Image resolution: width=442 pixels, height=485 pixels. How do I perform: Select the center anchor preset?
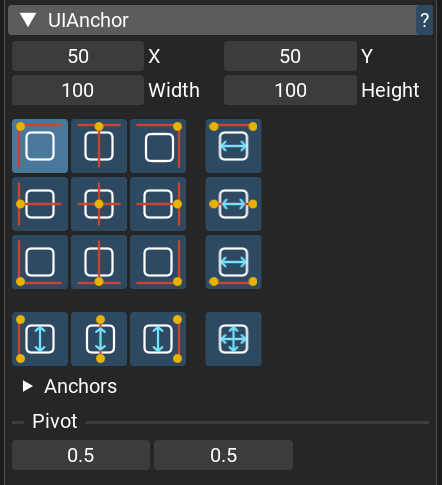tap(99, 204)
